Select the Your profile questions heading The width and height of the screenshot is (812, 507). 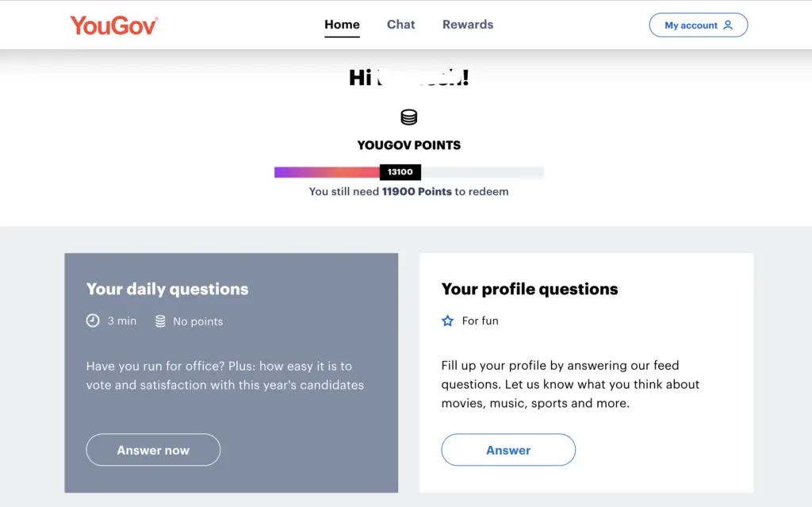(529, 289)
